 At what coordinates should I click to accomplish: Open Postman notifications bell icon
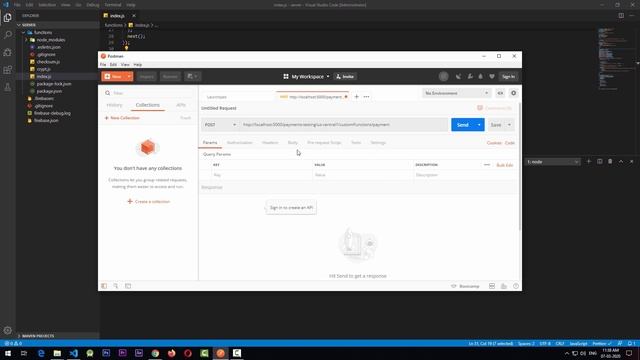480,77
